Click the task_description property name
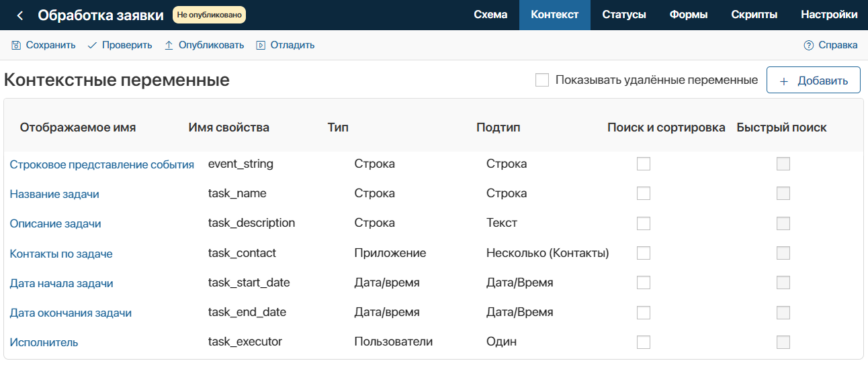The image size is (868, 365). 252,223
